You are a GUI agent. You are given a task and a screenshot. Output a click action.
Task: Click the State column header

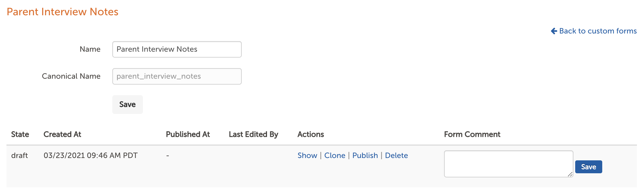[x=20, y=134]
